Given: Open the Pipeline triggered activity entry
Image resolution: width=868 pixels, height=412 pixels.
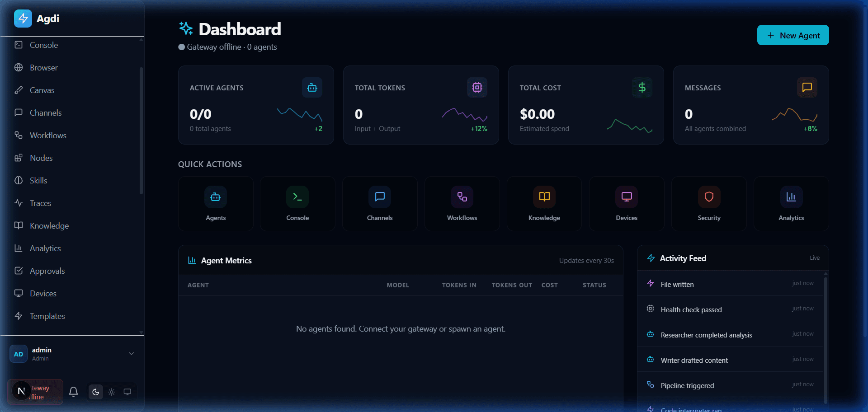Looking at the screenshot, I should coord(687,385).
